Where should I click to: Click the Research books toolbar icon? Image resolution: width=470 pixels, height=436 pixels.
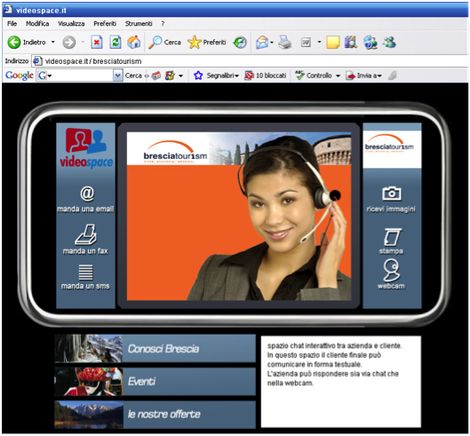pyautogui.click(x=351, y=42)
